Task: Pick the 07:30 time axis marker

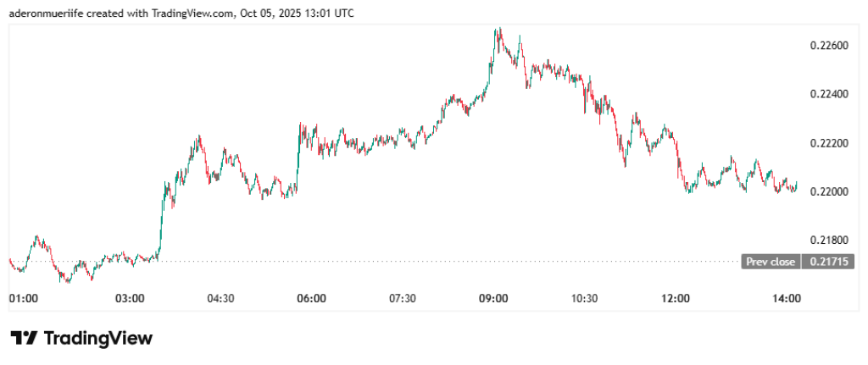Action: pyautogui.click(x=402, y=298)
